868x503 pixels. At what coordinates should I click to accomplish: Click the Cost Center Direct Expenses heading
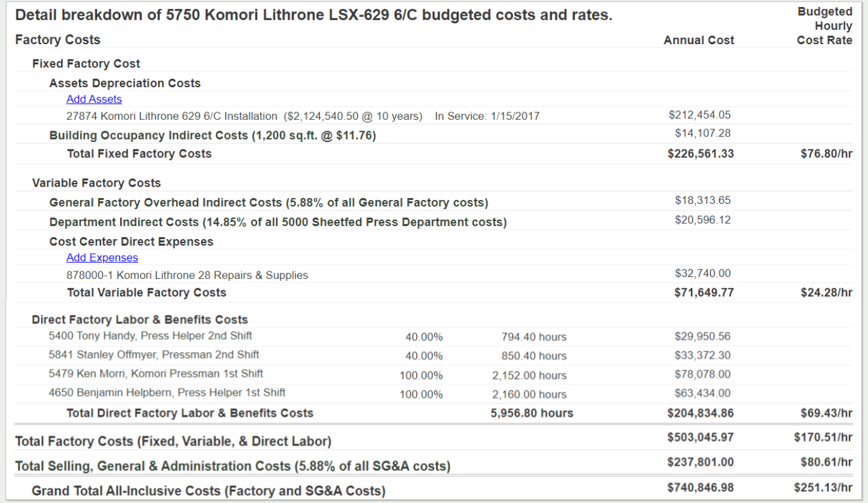[x=131, y=242]
